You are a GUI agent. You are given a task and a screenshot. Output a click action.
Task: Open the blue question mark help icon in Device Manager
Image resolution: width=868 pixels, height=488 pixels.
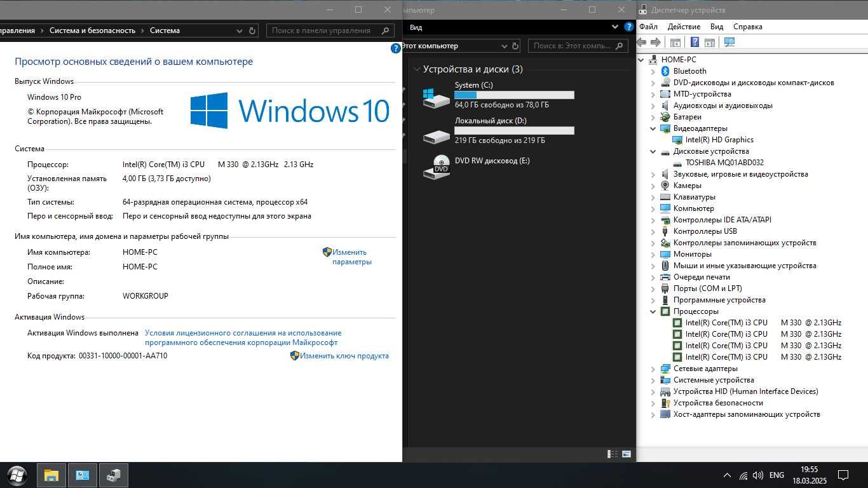click(695, 42)
